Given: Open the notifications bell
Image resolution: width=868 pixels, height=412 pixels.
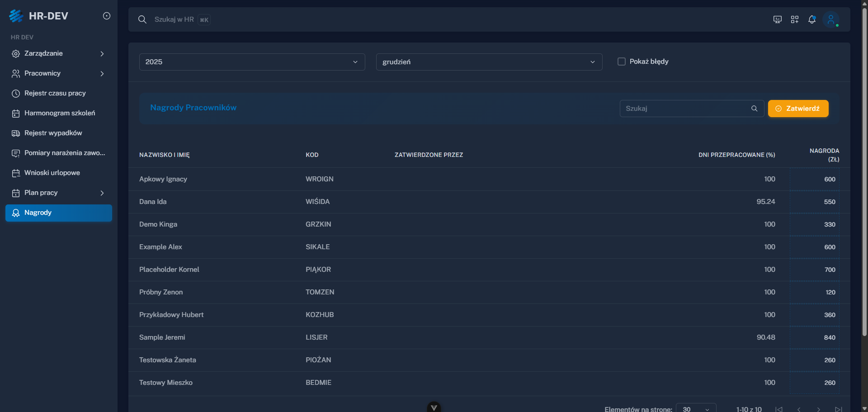Looking at the screenshot, I should point(812,19).
